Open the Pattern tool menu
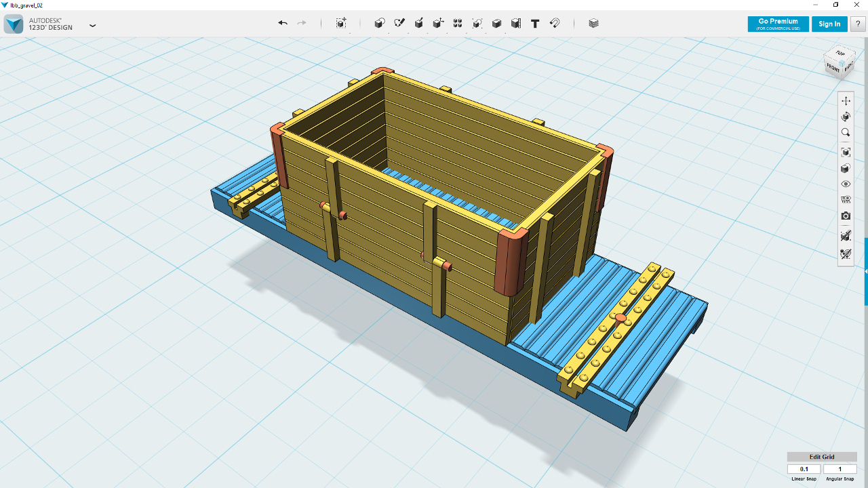868x488 pixels. [458, 23]
